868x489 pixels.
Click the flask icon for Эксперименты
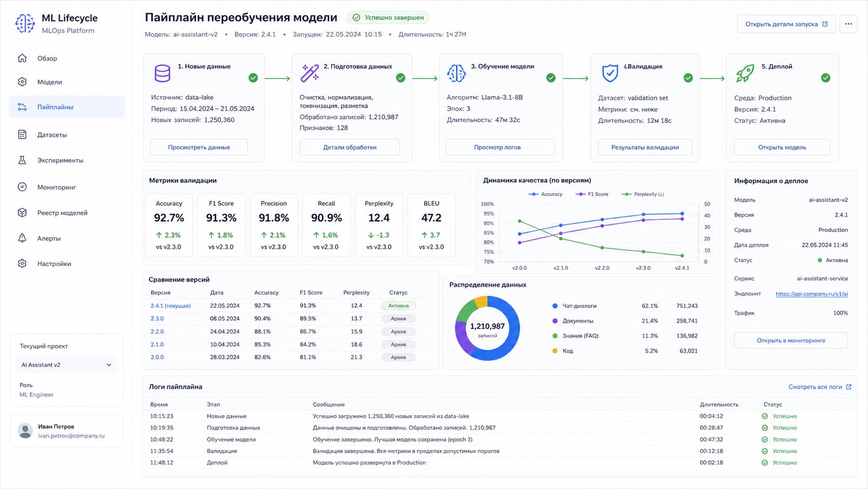(22, 160)
